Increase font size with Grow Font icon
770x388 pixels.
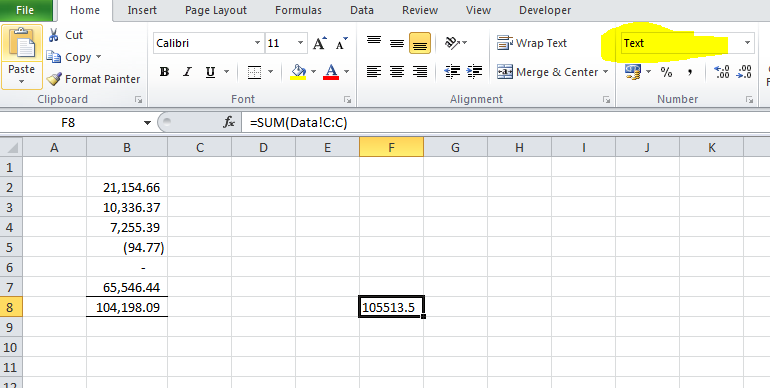click(x=320, y=43)
